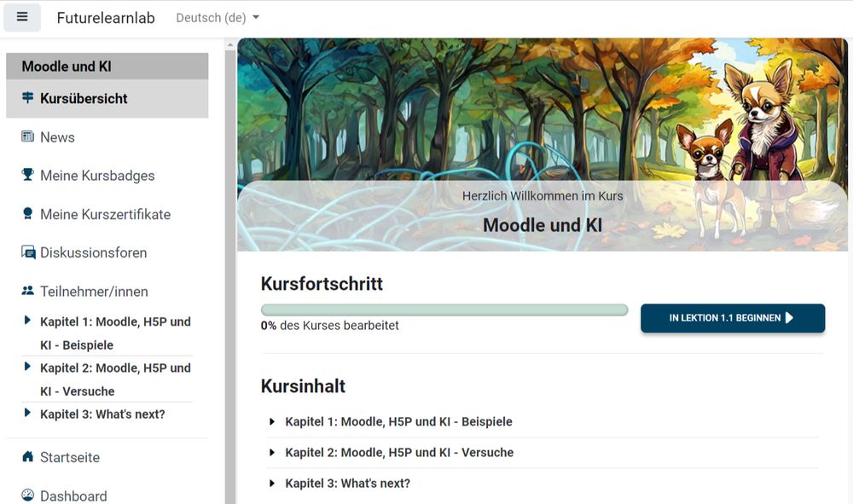Image resolution: width=853 pixels, height=504 pixels.
Task: Open sidebar Kapitel 1: Moodle, H5P und KI - Beispiele
Action: click(x=115, y=333)
